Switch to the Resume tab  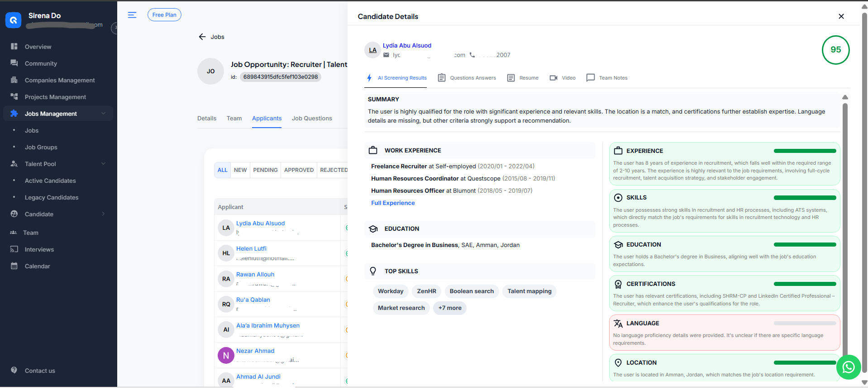pos(523,78)
